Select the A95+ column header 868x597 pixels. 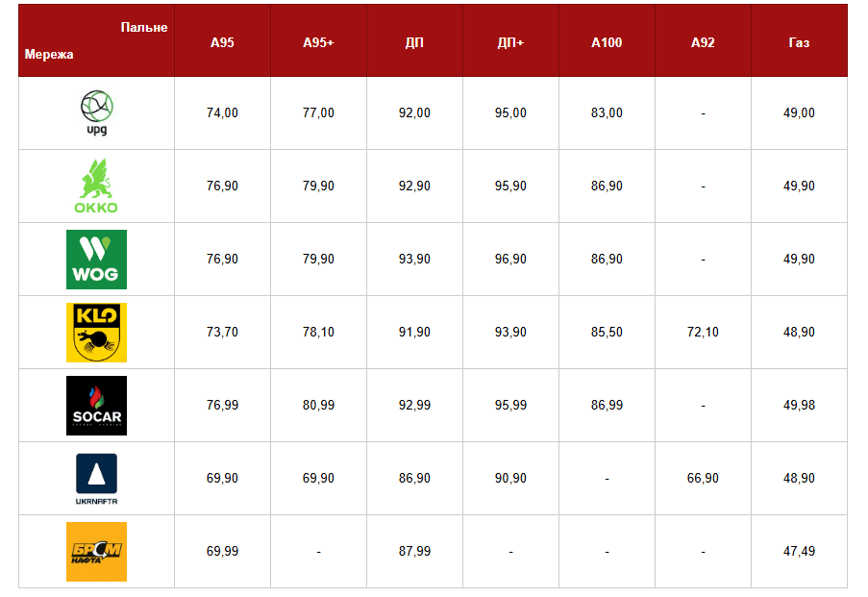(318, 43)
